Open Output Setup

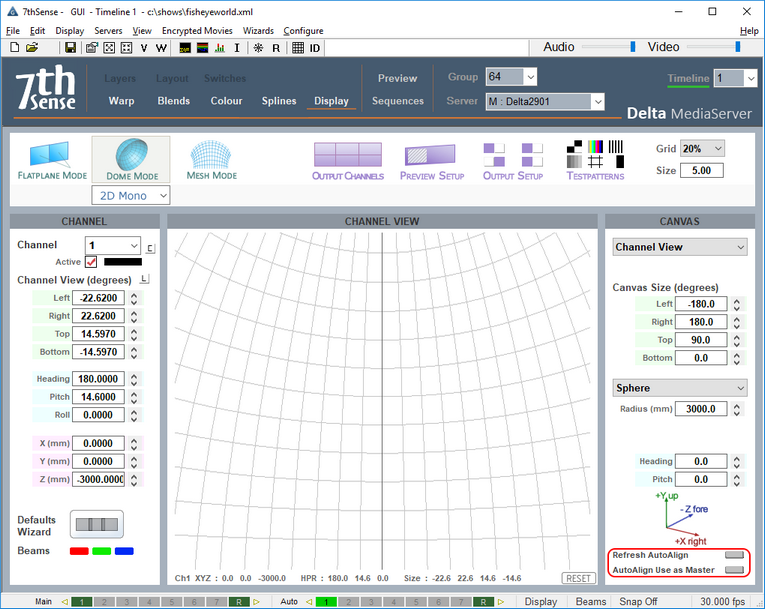[x=513, y=162]
